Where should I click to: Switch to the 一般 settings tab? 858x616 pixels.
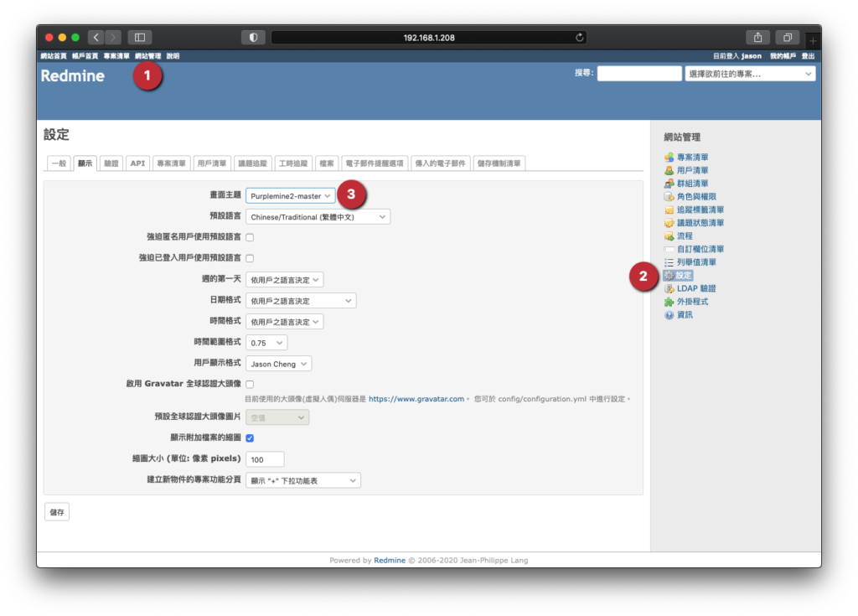(59, 163)
